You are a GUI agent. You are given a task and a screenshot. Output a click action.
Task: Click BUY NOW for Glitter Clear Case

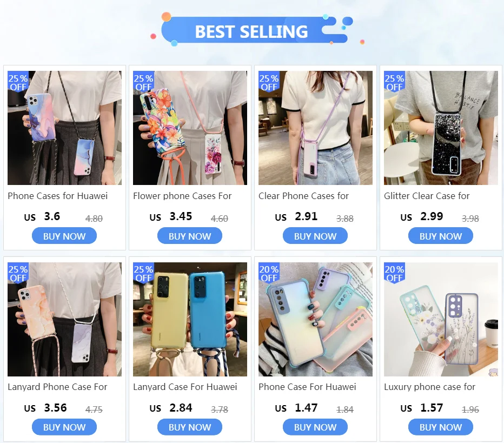pyautogui.click(x=440, y=236)
